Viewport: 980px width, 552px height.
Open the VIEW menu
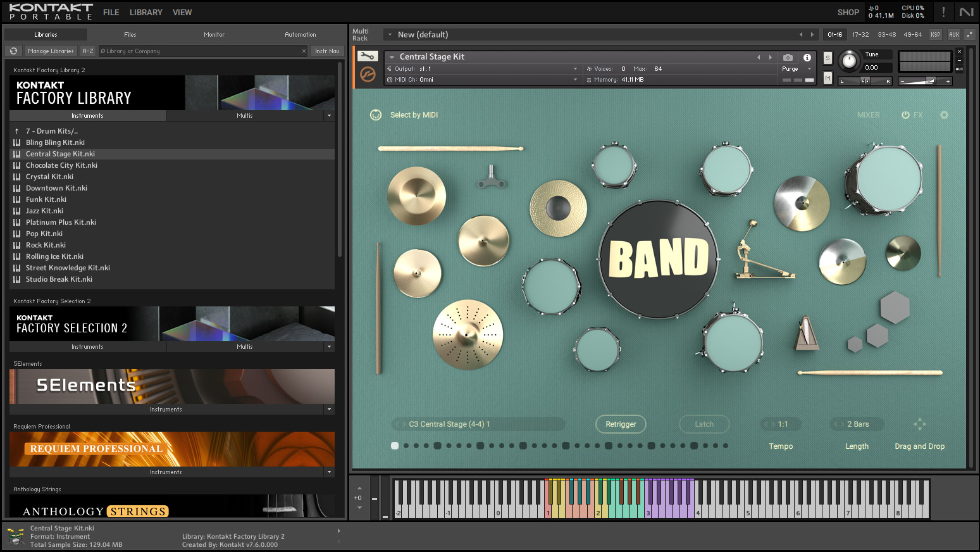pos(182,12)
